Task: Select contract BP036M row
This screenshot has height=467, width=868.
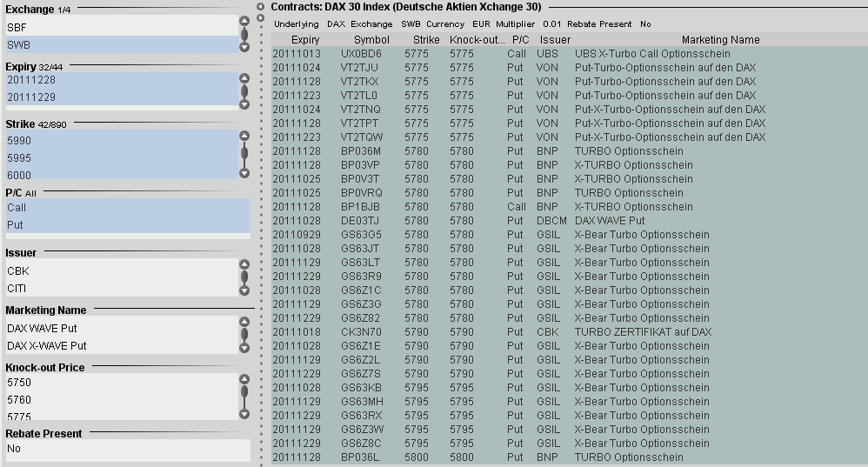Action: [569, 151]
